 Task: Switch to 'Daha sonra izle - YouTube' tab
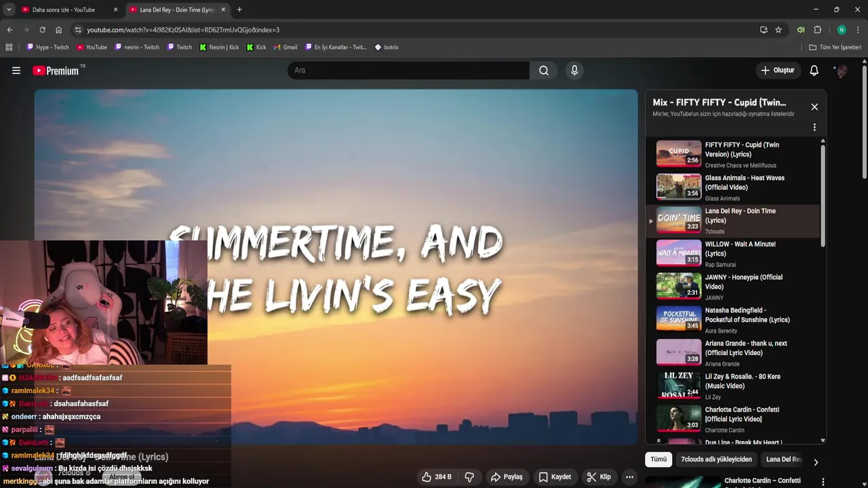pos(64,9)
